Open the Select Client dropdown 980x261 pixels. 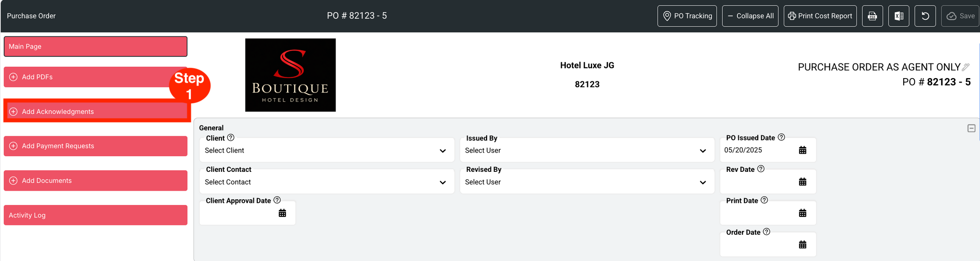tap(327, 151)
